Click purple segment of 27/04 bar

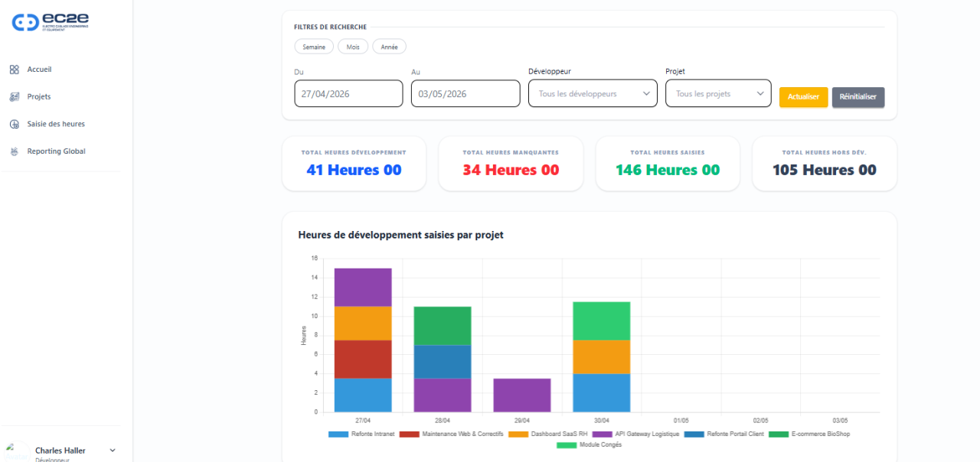[363, 288]
